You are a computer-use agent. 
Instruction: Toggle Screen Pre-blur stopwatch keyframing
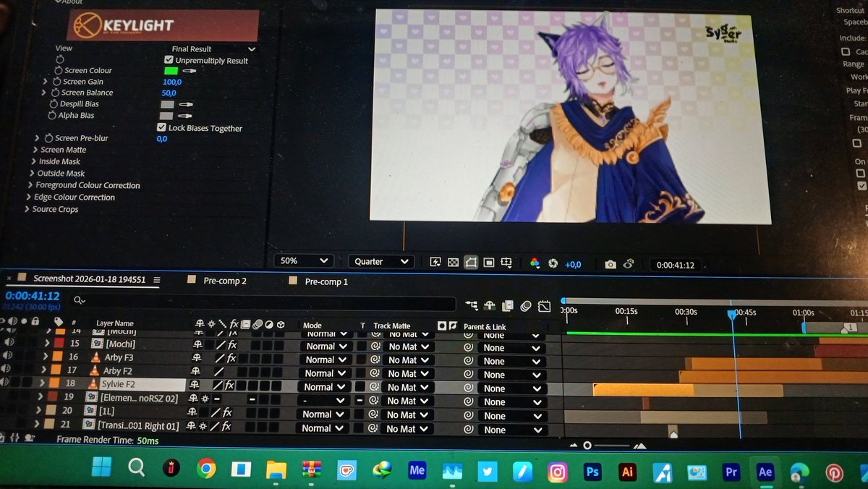pyautogui.click(x=48, y=137)
